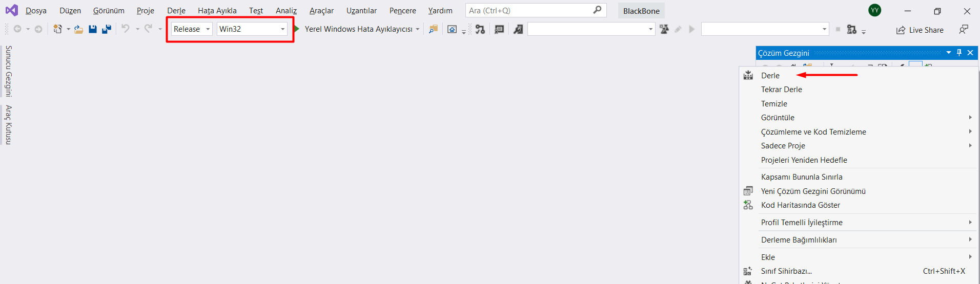This screenshot has width=980, height=284.
Task: Open the empty combo box after the bookmark icon
Action: click(x=591, y=29)
